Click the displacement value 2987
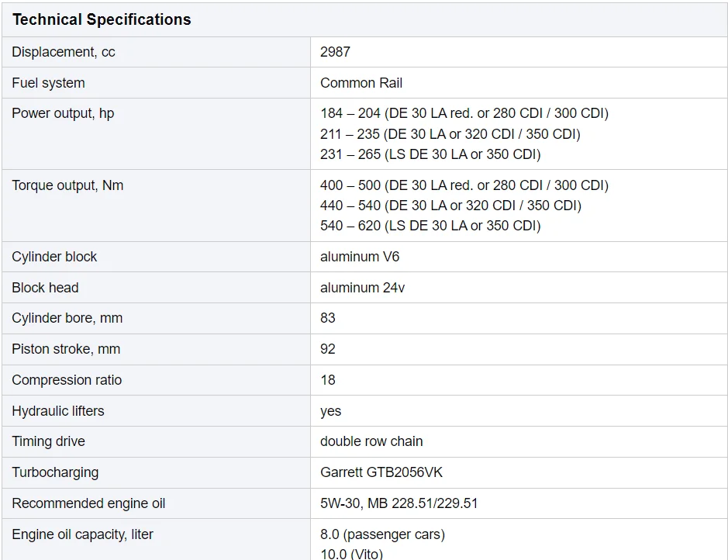Viewport: 728px width, 560px height. (x=335, y=52)
